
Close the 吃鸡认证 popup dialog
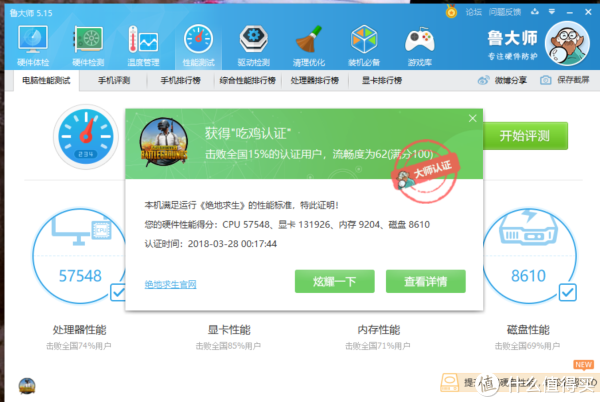coord(473,119)
